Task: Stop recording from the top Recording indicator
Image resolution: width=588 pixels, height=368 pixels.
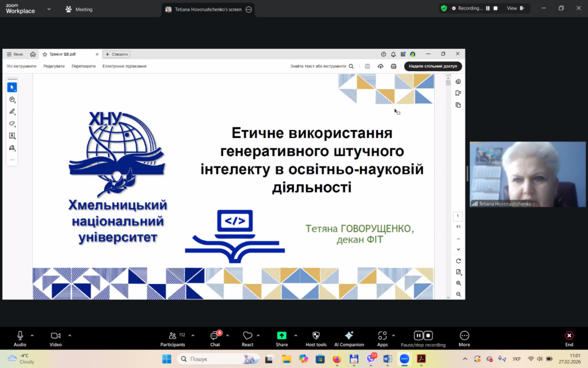Action: pyautogui.click(x=495, y=9)
